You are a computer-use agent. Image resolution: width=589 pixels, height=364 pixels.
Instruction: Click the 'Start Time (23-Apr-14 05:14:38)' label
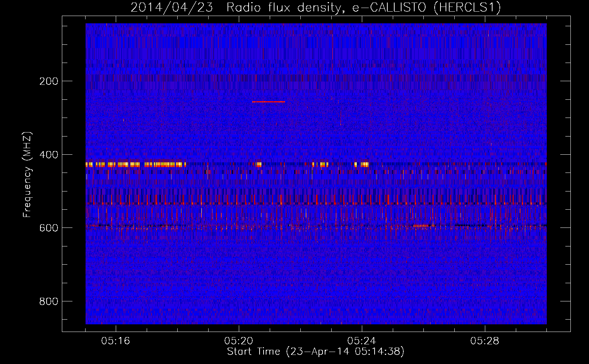coord(316,352)
